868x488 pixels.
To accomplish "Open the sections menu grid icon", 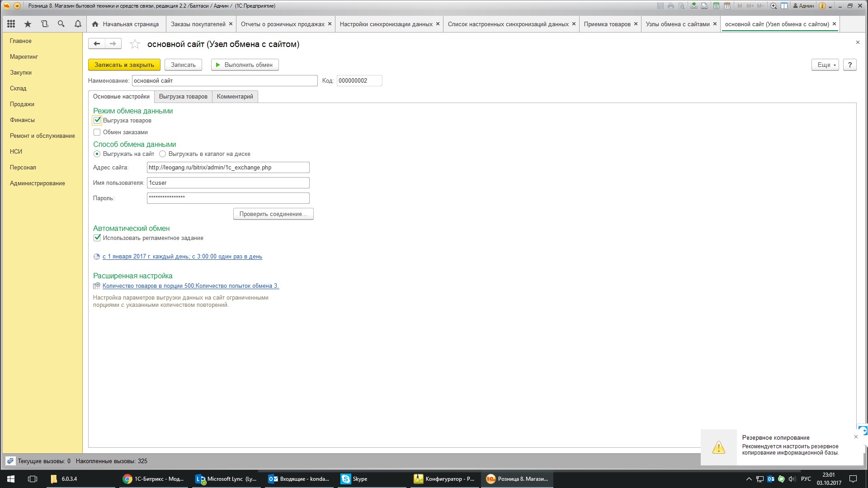I will [11, 24].
